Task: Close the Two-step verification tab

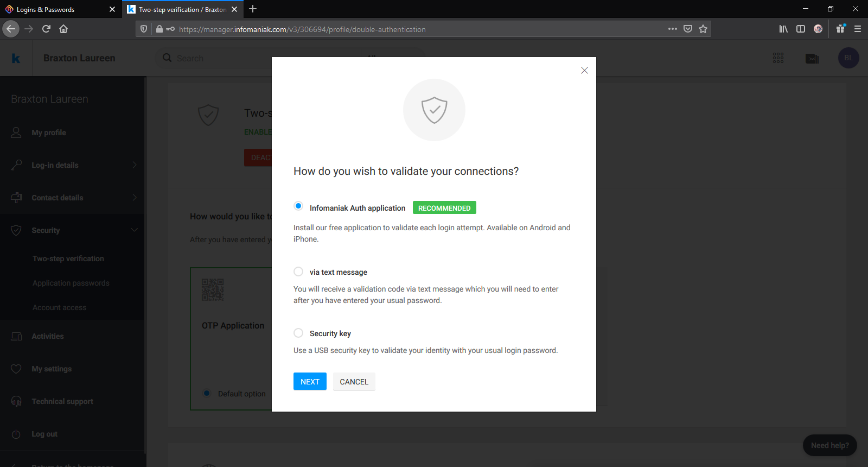Action: click(234, 9)
